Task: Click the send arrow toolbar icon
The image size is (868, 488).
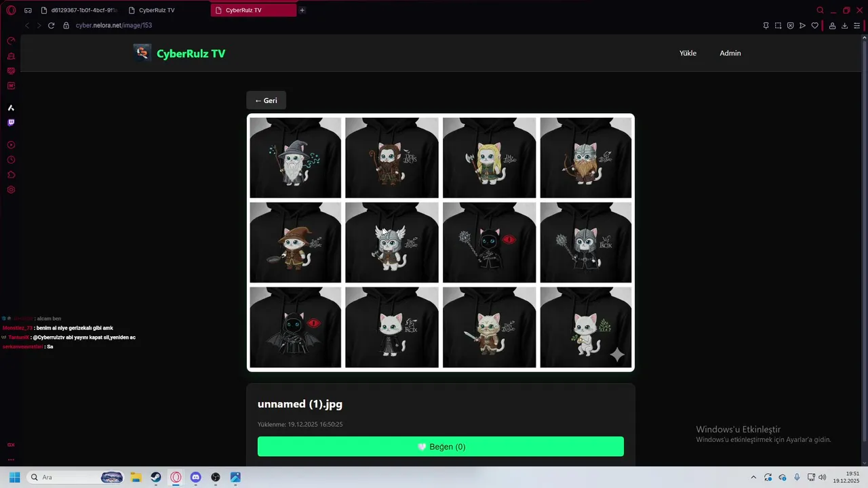Action: (802, 26)
